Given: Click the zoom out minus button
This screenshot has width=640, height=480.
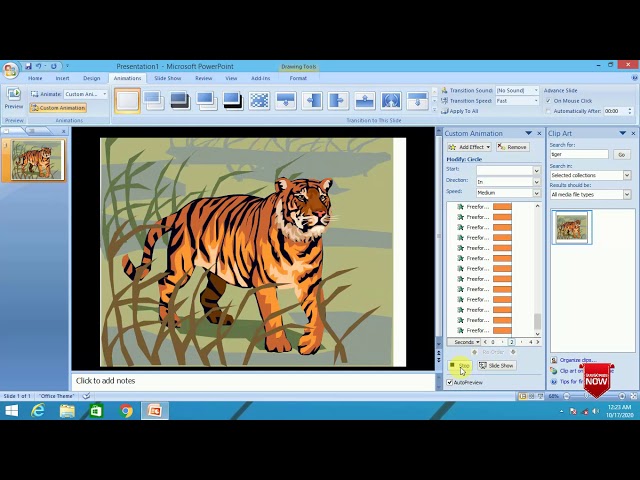Looking at the screenshot, I should 566,396.
